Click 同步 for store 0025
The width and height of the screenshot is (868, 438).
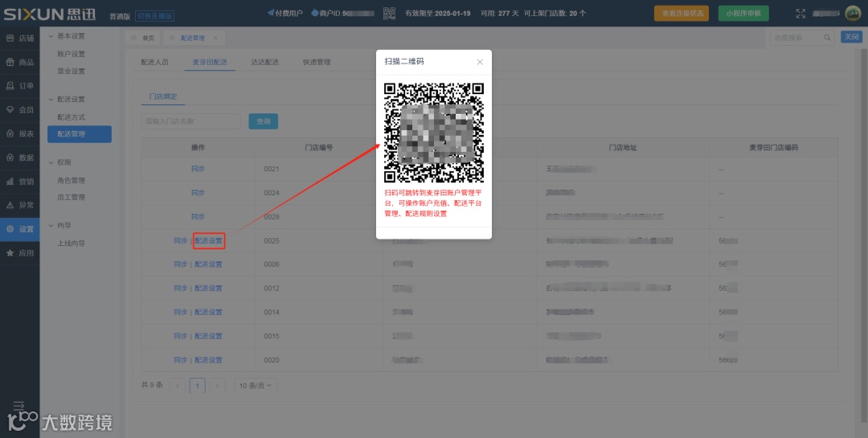[181, 241]
